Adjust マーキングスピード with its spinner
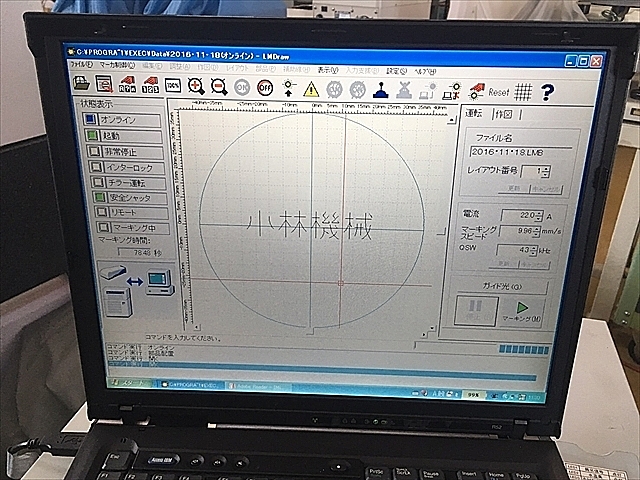The image size is (640, 480). 537,232
